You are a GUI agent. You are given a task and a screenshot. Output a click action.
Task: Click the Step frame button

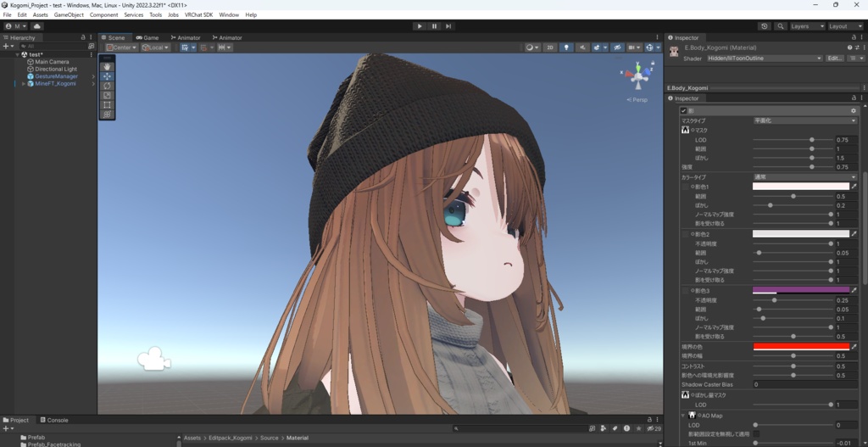coord(448,26)
